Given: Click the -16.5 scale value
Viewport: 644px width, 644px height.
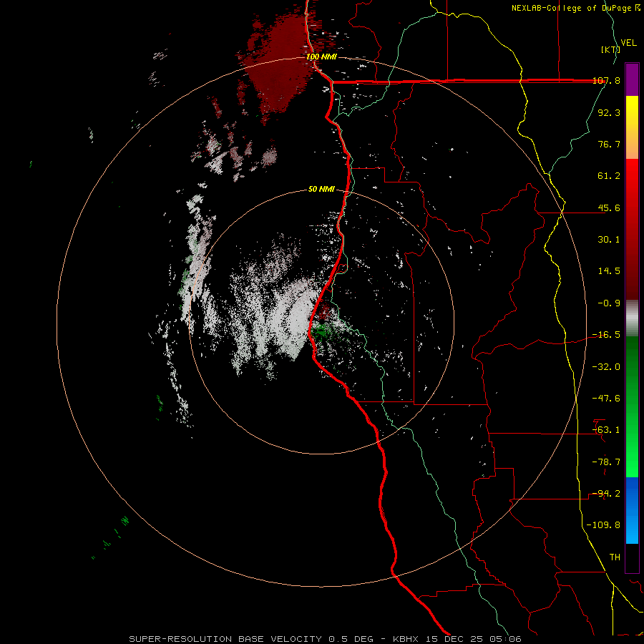Looking at the screenshot, I should coord(606,335).
